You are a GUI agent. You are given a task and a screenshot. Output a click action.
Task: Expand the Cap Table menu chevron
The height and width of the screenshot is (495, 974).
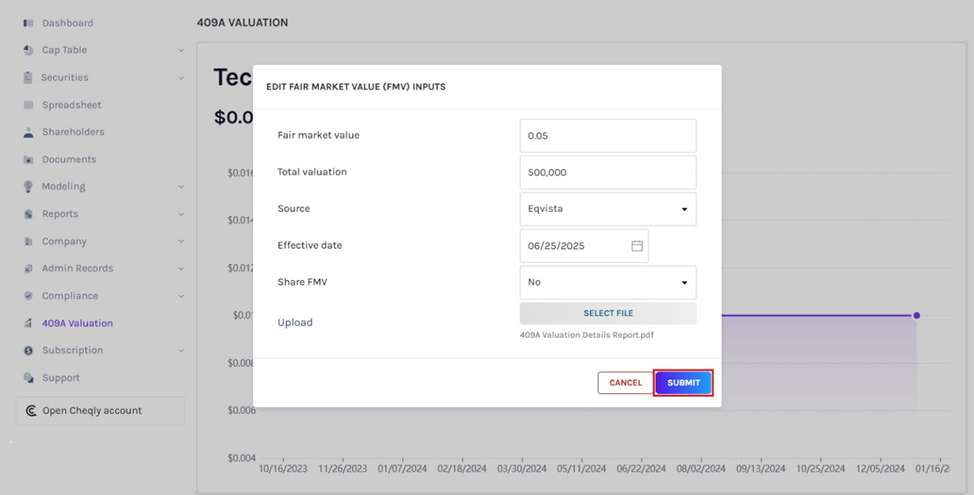pyautogui.click(x=181, y=50)
